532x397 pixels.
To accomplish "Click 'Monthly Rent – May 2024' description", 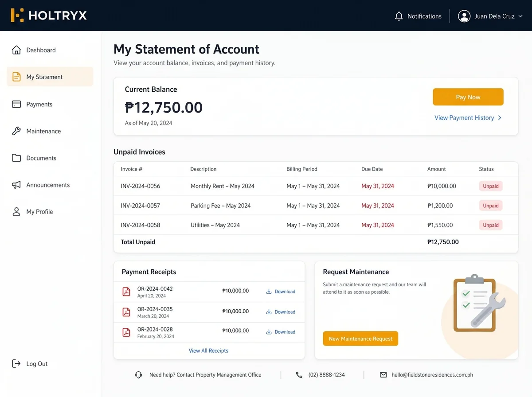I will pos(223,186).
